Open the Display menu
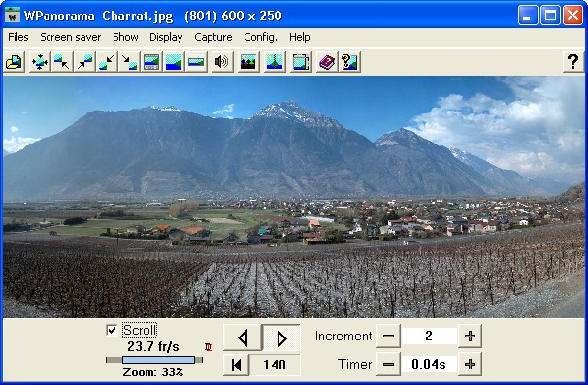 click(166, 37)
